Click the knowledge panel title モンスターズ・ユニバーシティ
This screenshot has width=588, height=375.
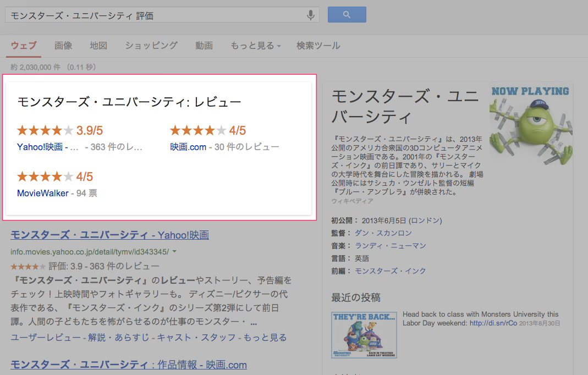(x=405, y=107)
